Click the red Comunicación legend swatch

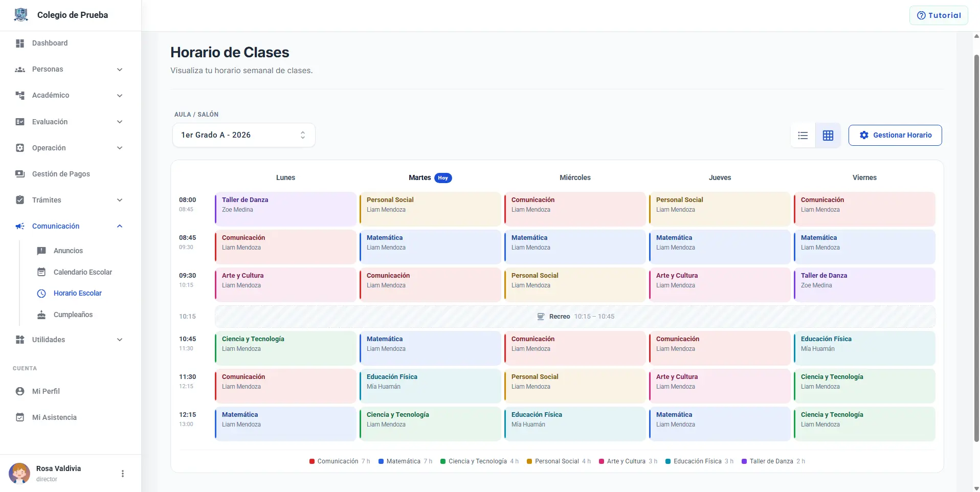(x=312, y=461)
